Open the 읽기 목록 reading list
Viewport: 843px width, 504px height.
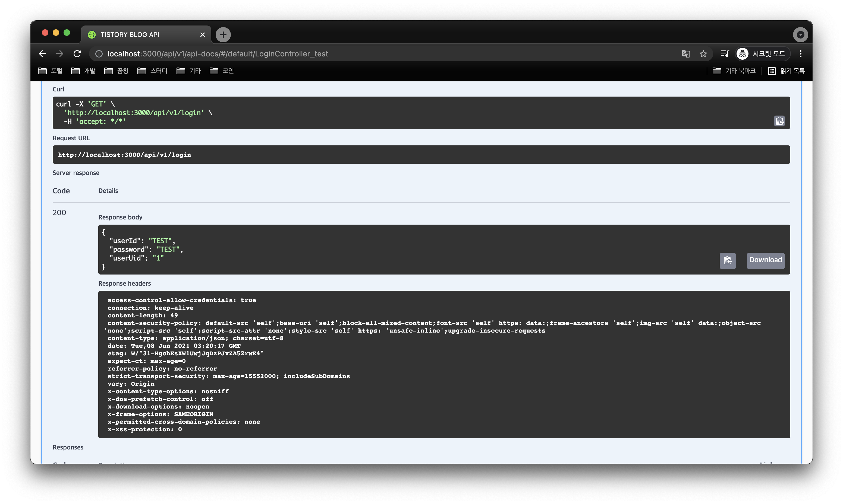tap(786, 71)
